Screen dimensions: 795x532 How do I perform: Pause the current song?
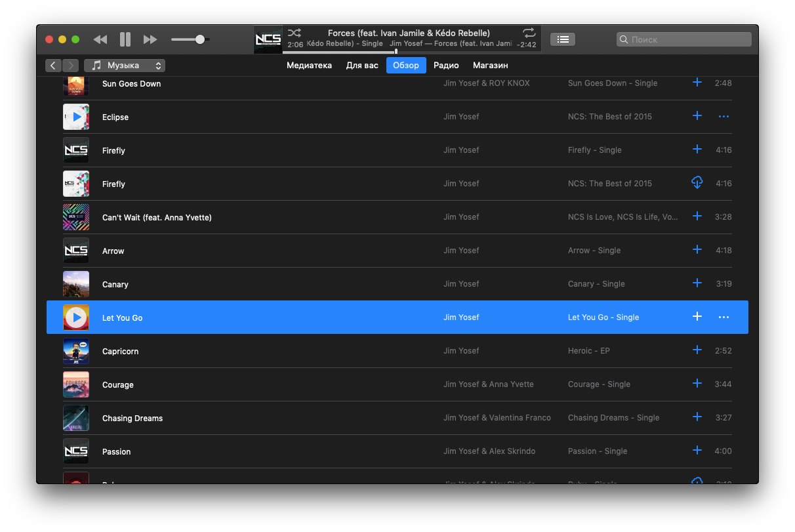point(125,39)
